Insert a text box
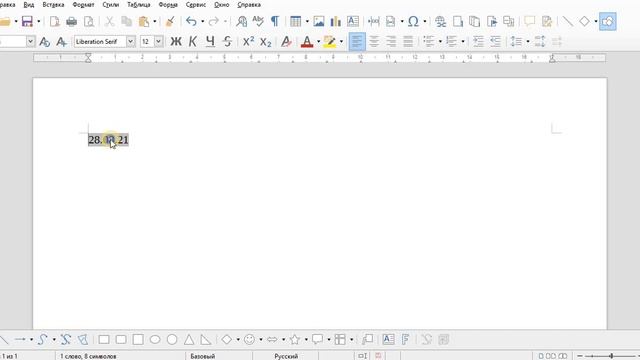Viewport: 640px width, 360px height. [x=353, y=21]
